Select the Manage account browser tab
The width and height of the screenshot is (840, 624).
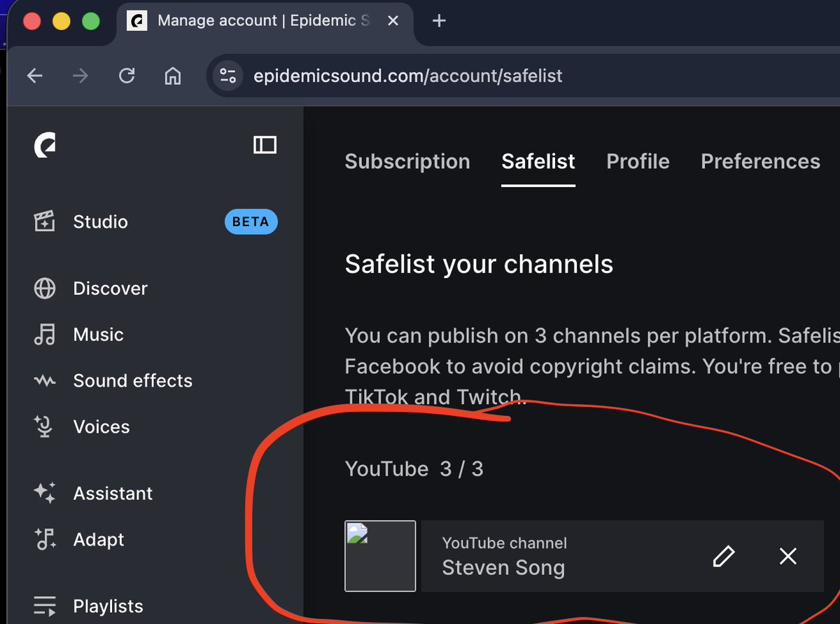(263, 21)
